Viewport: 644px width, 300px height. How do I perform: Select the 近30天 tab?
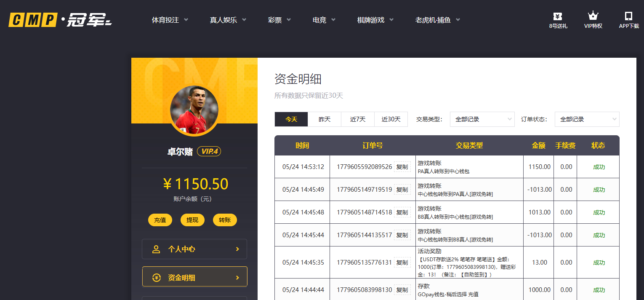pos(391,119)
